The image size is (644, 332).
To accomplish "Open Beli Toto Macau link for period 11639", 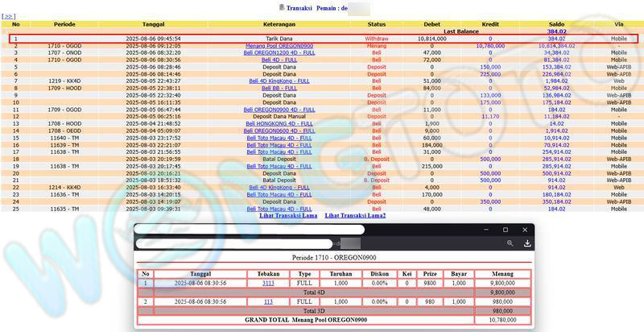I will [x=279, y=145].
